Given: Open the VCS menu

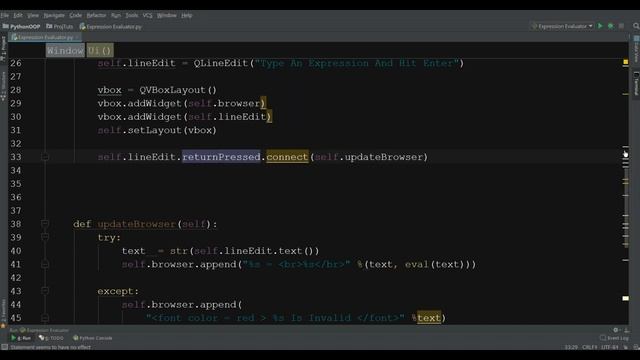Looking at the screenshot, I should pos(147,15).
